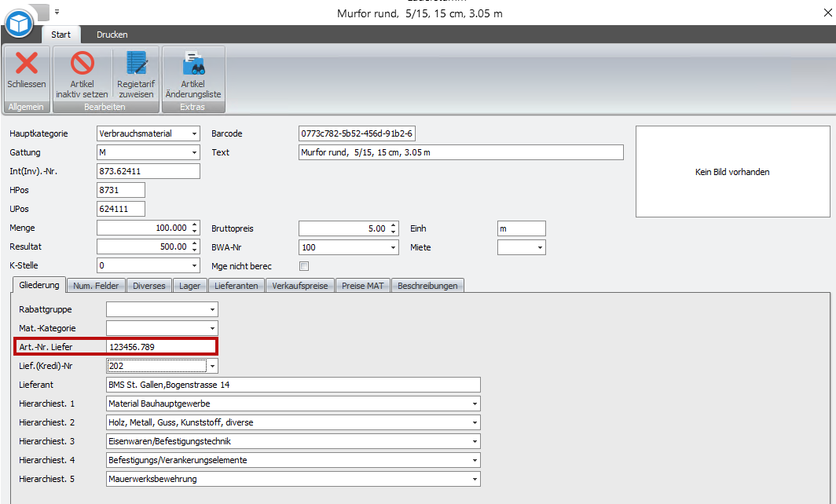Click Regietarif zuweisen icon
The image size is (836, 504).
coord(136,64)
